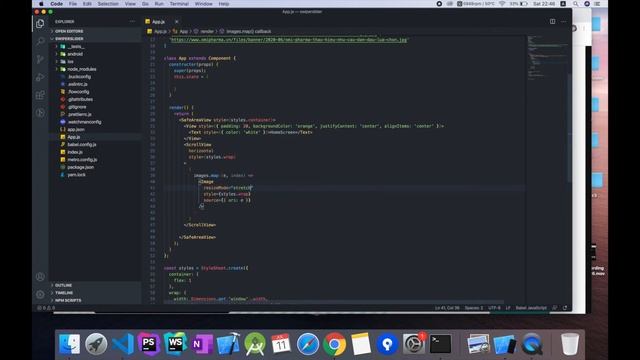Image resolution: width=640 pixels, height=360 pixels.
Task: Open Google Chrome from the Dock
Action: coord(334,344)
